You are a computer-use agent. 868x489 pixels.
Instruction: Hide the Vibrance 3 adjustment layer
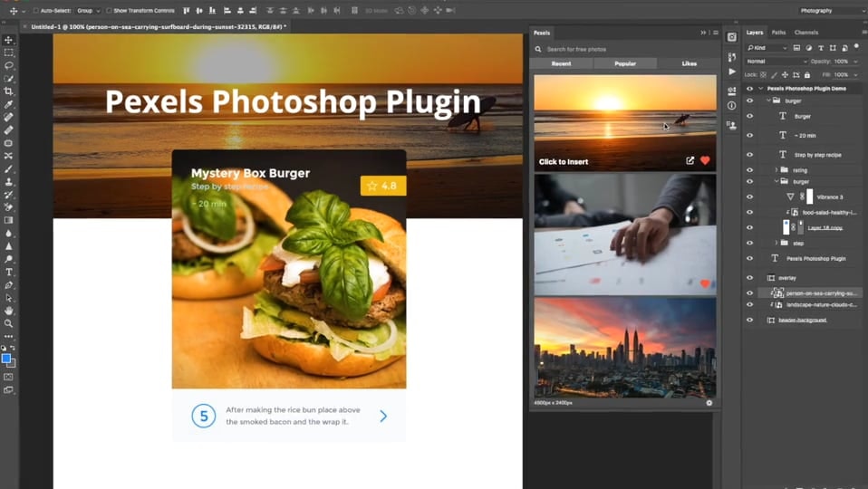click(749, 197)
